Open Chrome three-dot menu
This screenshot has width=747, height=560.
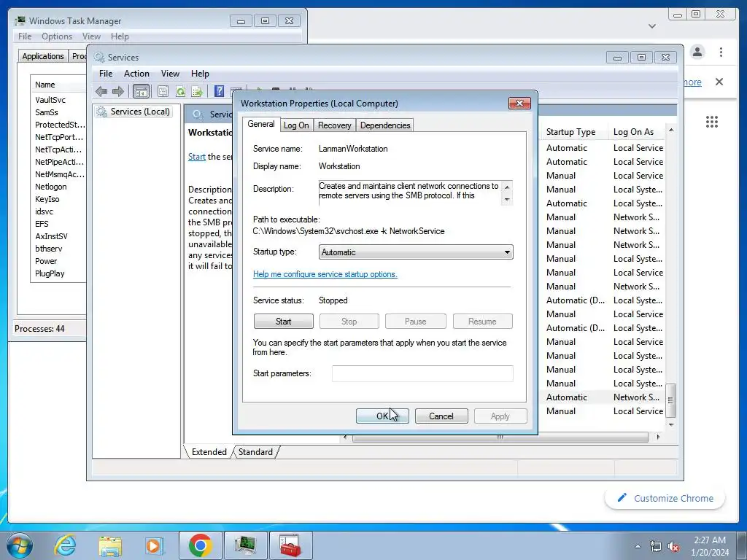point(721,52)
